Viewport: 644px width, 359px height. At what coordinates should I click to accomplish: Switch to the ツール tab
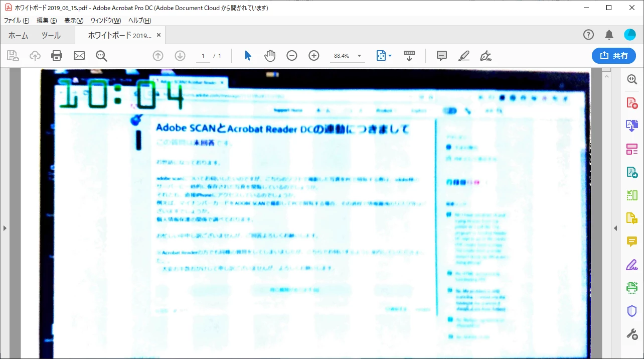[x=51, y=35]
